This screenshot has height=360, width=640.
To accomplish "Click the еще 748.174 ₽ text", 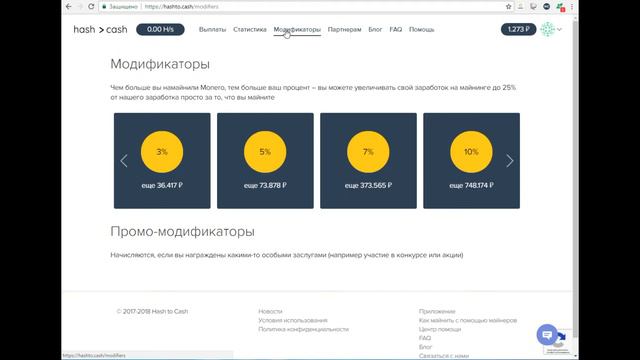I will pyautogui.click(x=471, y=185).
